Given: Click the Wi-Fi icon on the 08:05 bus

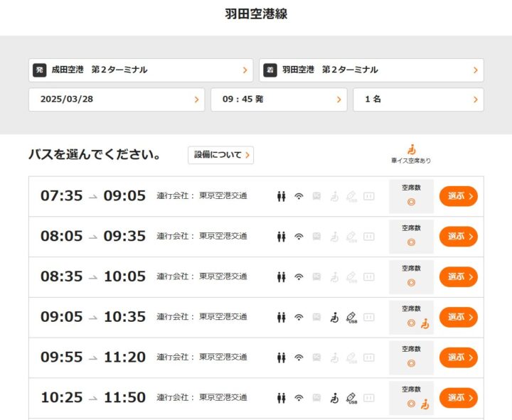Looking at the screenshot, I should point(299,237).
